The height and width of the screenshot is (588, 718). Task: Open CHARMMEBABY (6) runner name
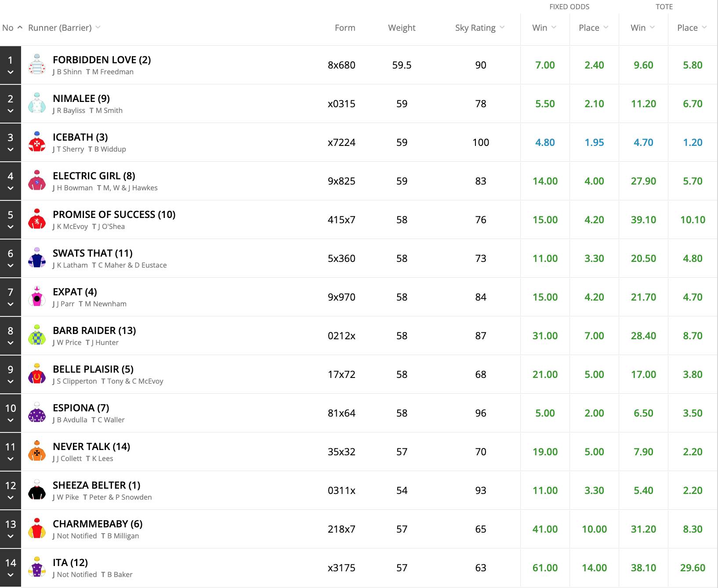click(98, 524)
